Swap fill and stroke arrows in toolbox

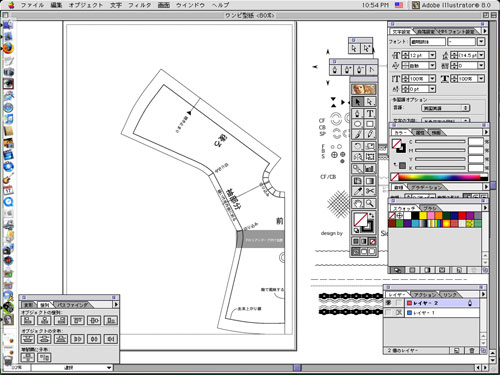pyautogui.click(x=372, y=216)
